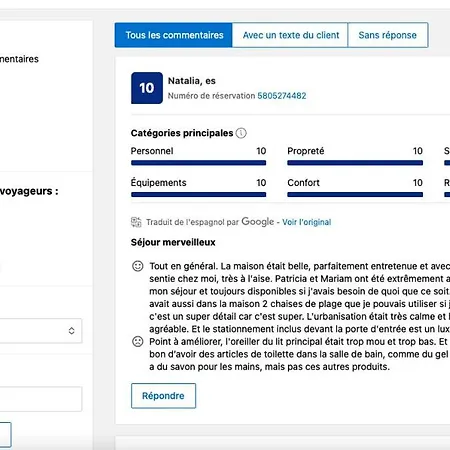Open reservation number 5805274482 link
Viewport: 450px width, 450px height.
pyautogui.click(x=282, y=96)
